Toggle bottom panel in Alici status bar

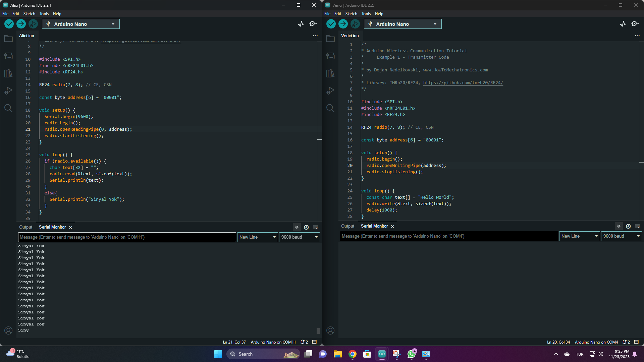tap(314, 342)
